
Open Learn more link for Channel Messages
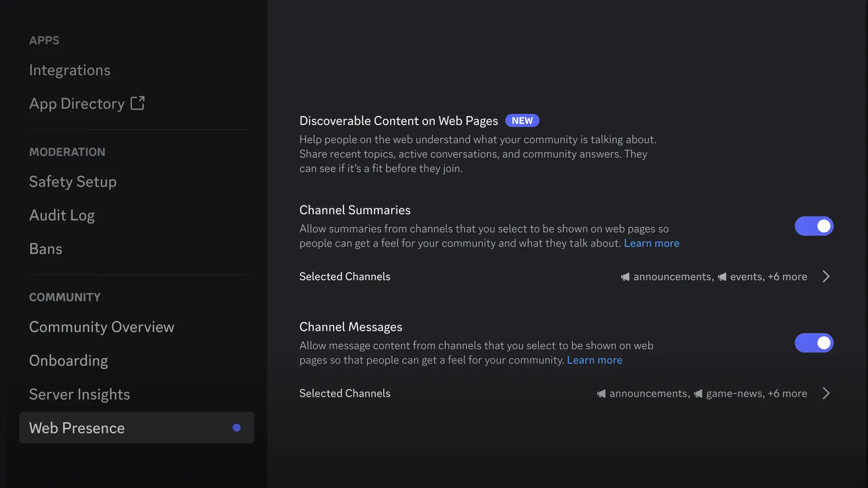click(x=594, y=360)
